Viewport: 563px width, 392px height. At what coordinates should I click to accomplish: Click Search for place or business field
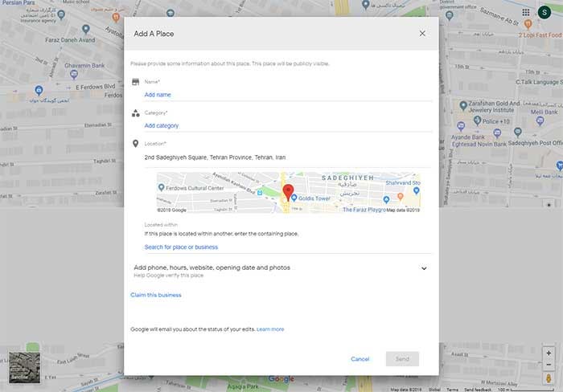point(288,247)
